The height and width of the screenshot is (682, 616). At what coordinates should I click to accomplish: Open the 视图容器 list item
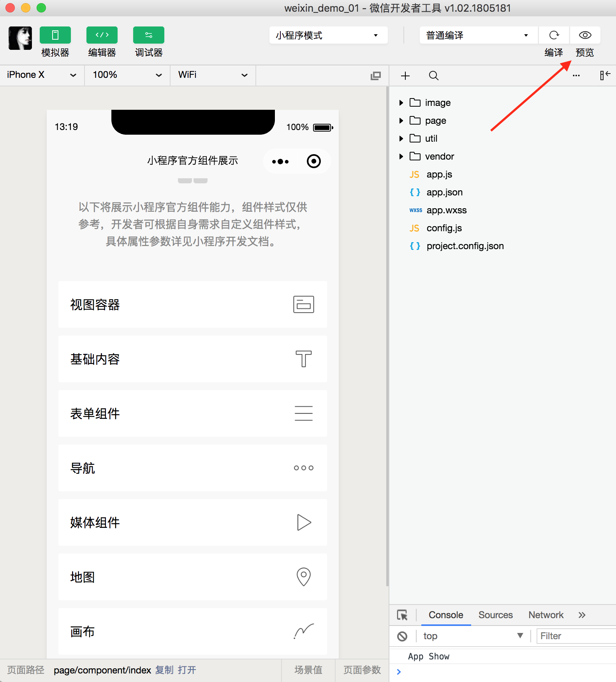point(193,304)
